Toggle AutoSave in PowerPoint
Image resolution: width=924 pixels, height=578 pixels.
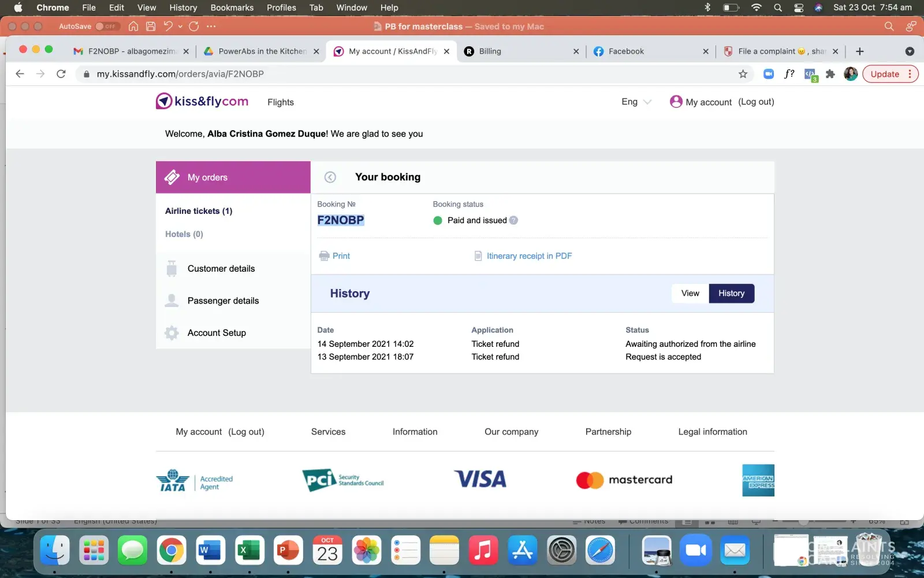pos(107,26)
